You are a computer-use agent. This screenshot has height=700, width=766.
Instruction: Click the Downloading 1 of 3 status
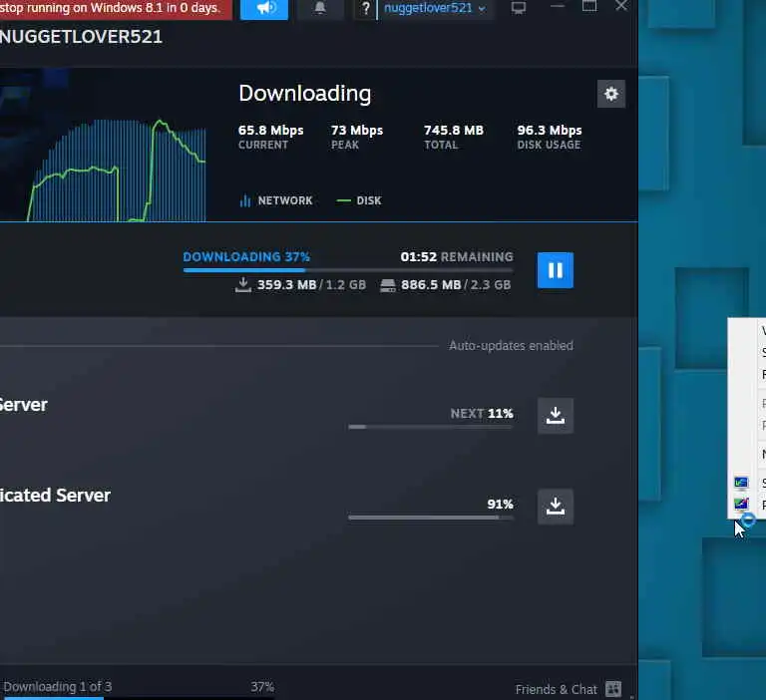[58, 687]
